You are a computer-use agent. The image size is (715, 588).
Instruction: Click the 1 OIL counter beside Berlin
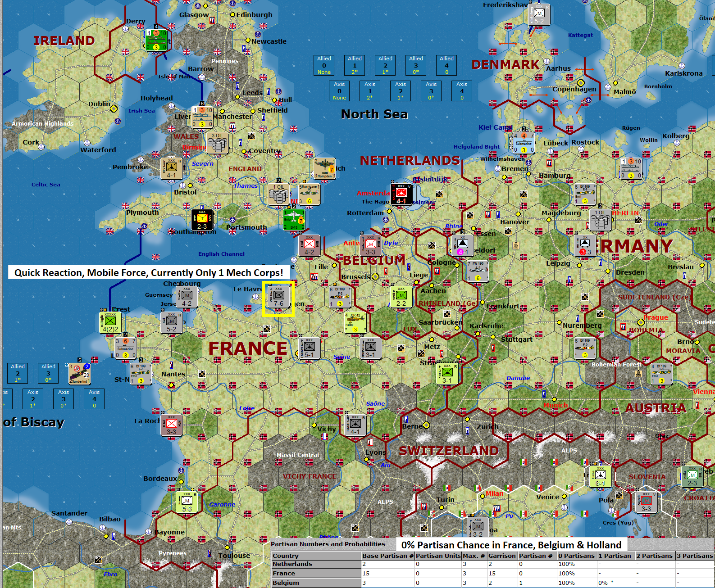tap(601, 220)
